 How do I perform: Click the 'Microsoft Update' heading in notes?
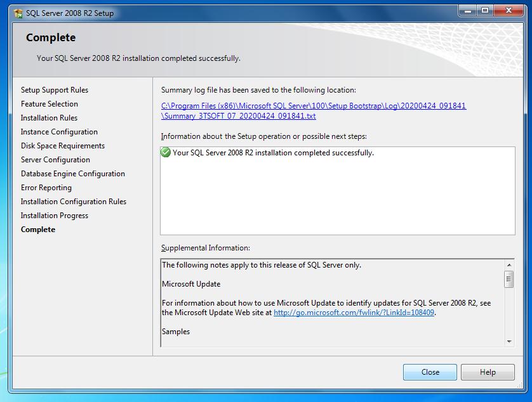coord(191,284)
